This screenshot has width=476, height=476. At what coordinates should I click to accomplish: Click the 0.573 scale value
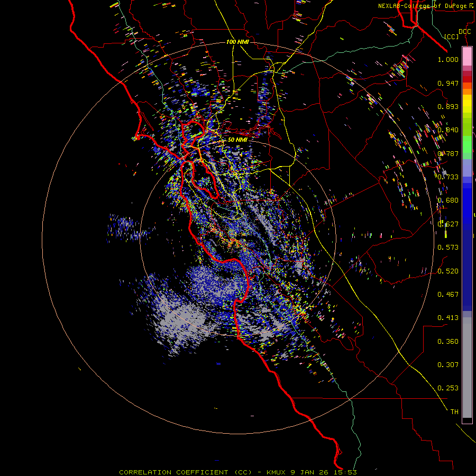[x=448, y=248]
